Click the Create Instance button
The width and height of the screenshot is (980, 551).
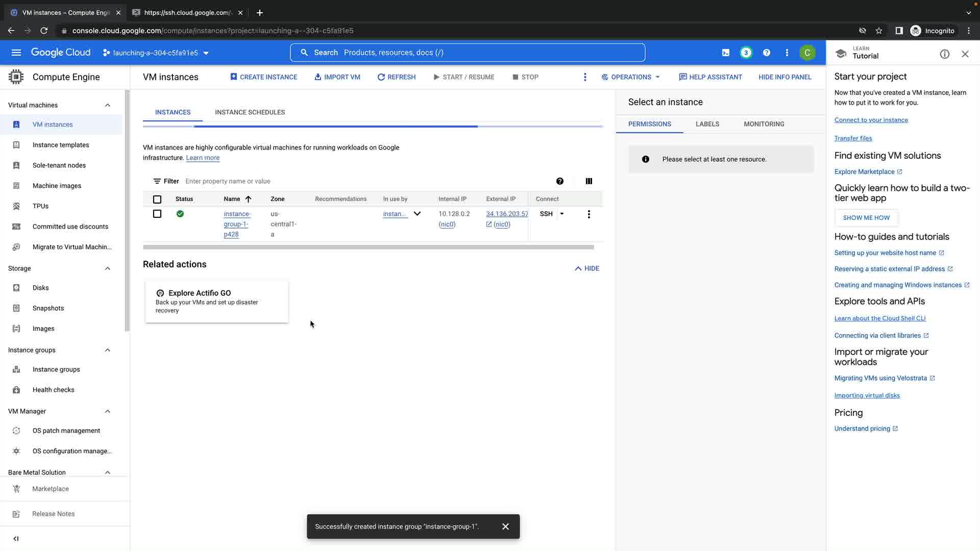coord(263,77)
